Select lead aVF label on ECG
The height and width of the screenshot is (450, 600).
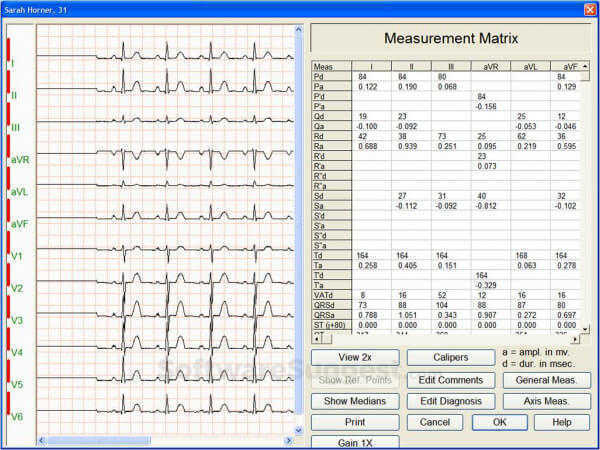pyautogui.click(x=19, y=224)
